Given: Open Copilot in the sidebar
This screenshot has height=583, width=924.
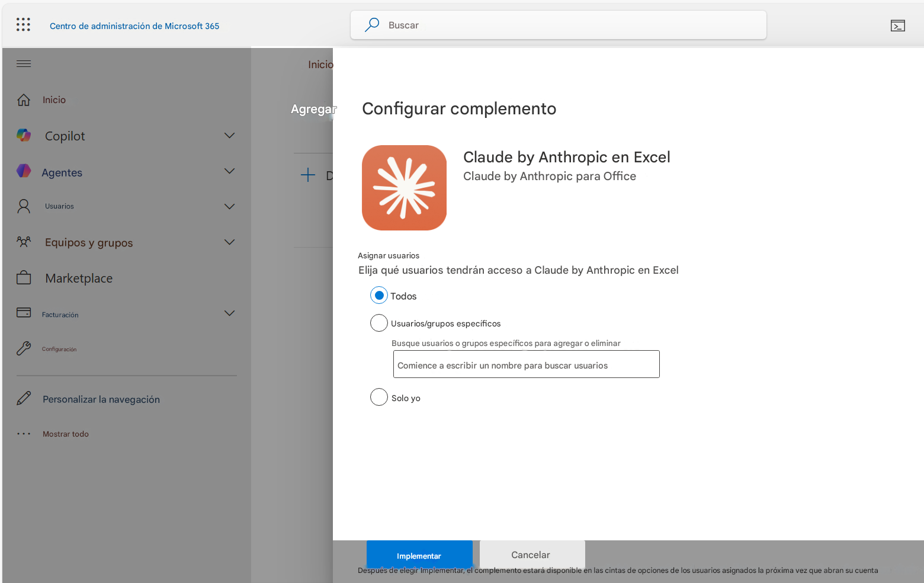Looking at the screenshot, I should (x=65, y=136).
